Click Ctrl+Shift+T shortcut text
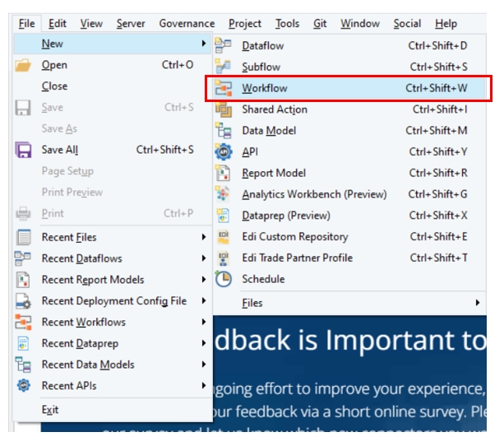This screenshot has width=504, height=446. click(438, 258)
